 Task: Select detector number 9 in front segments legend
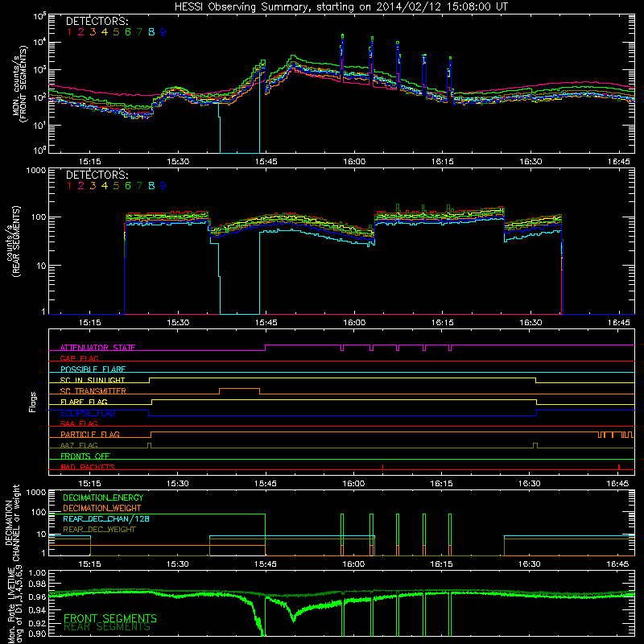163,32
